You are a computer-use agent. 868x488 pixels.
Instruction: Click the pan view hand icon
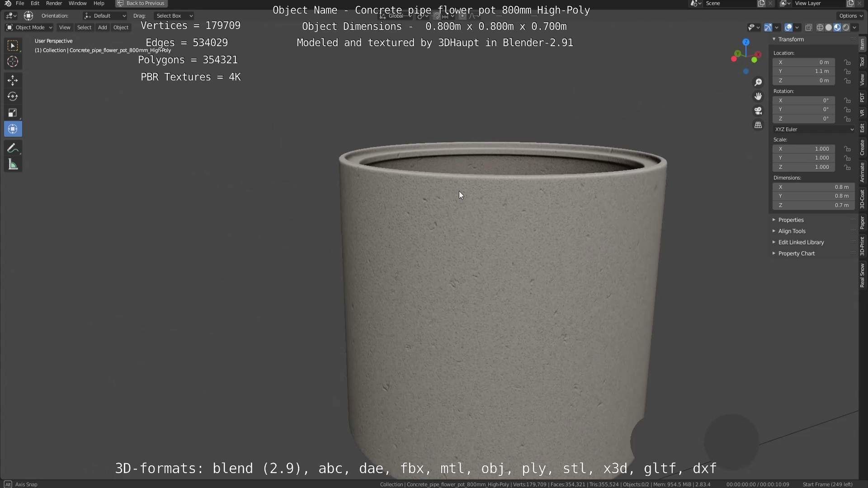coord(758,96)
